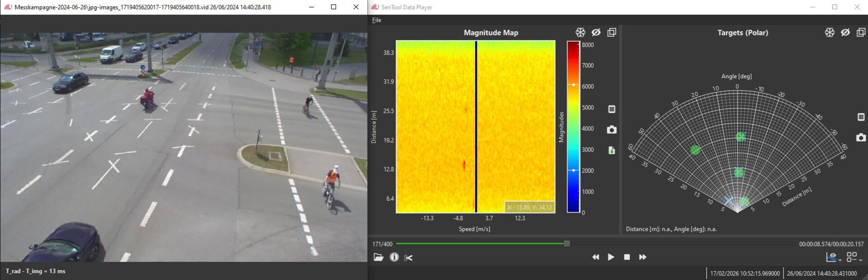Viewport: 868px width, 280px height.
Task: Click the 8000 colorbar scale value
Action: pyautogui.click(x=588, y=45)
